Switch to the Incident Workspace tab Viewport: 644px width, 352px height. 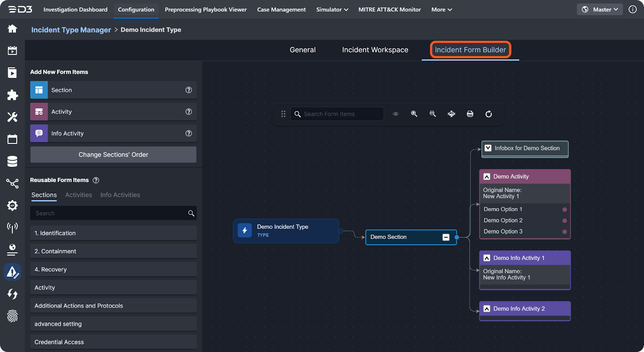(375, 50)
